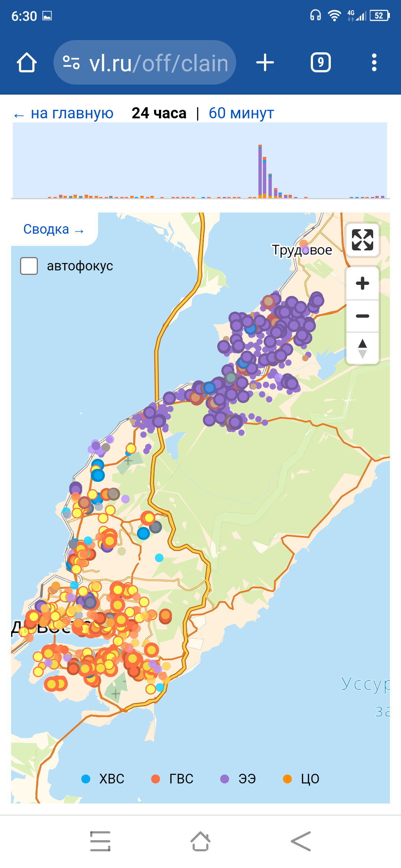Screen dimensions: 401x868
Task: Click the purple ЭЭ legend dot
Action: pyautogui.click(x=225, y=779)
